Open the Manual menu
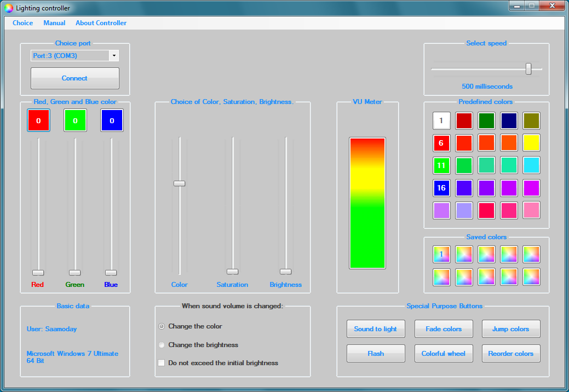This screenshot has width=569, height=392. [54, 23]
